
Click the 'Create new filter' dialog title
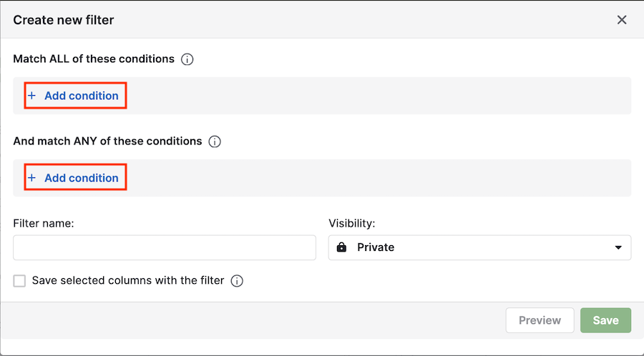point(64,20)
